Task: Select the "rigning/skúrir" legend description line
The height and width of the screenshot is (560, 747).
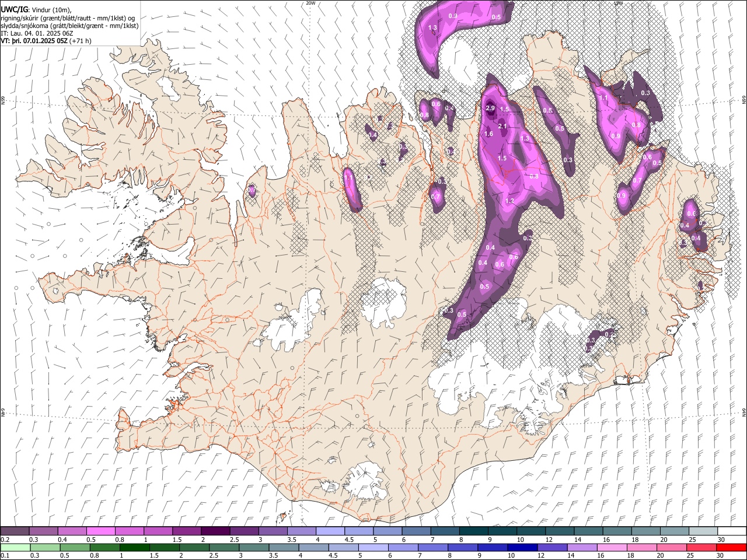Action: tap(67, 17)
